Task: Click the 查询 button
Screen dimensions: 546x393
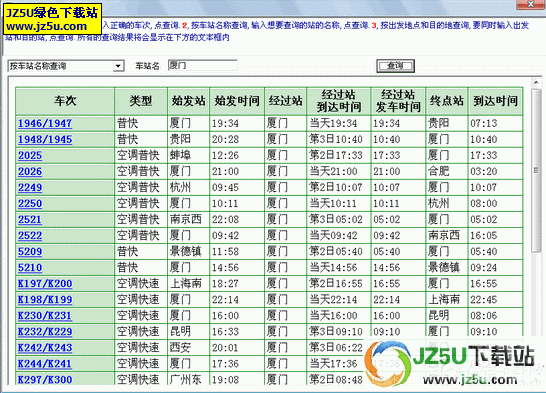Action: pyautogui.click(x=395, y=66)
